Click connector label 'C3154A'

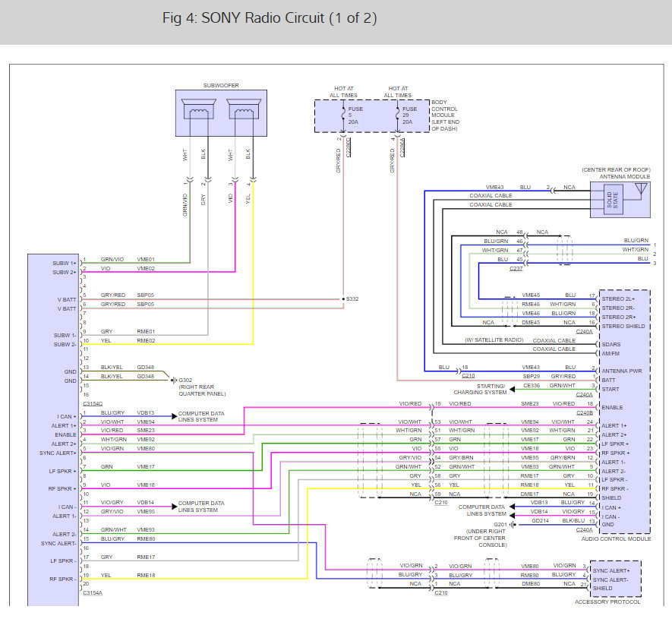[93, 593]
